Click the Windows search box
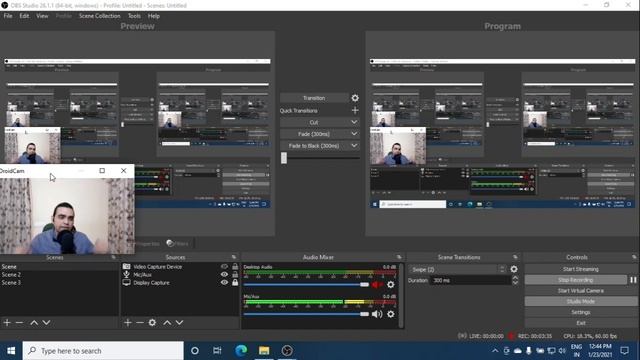This screenshot has width=640, height=360. pyautogui.click(x=103, y=351)
